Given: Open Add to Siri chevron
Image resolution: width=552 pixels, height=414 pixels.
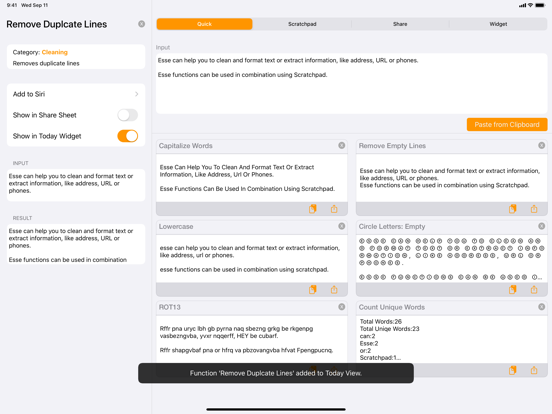Looking at the screenshot, I should click(137, 94).
